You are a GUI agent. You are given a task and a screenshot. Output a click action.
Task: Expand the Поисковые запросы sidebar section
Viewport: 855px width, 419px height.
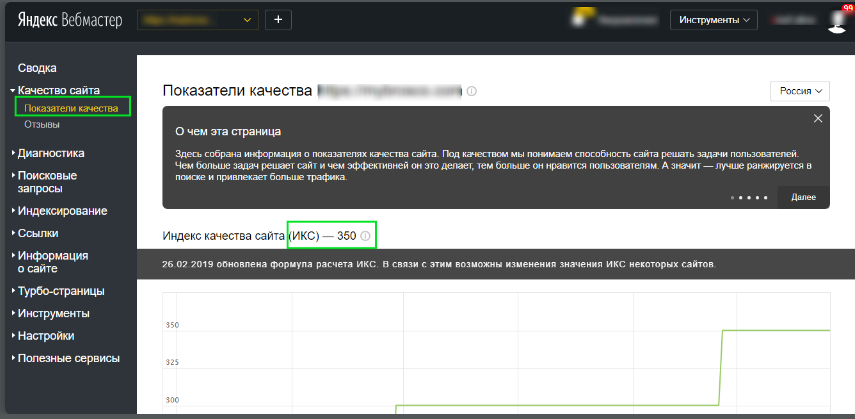click(44, 182)
